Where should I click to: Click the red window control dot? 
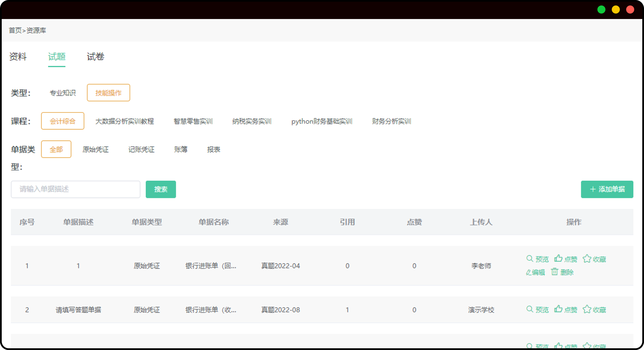(630, 10)
